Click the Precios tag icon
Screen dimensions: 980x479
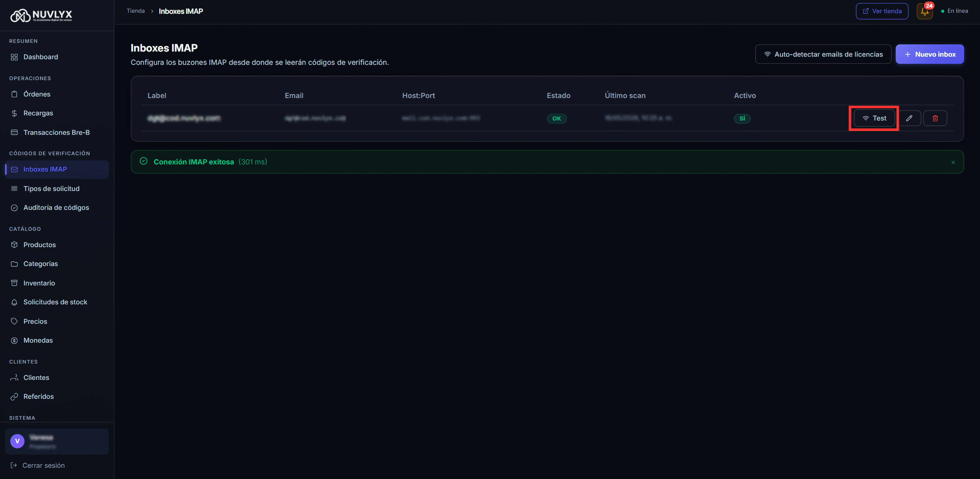point(14,321)
